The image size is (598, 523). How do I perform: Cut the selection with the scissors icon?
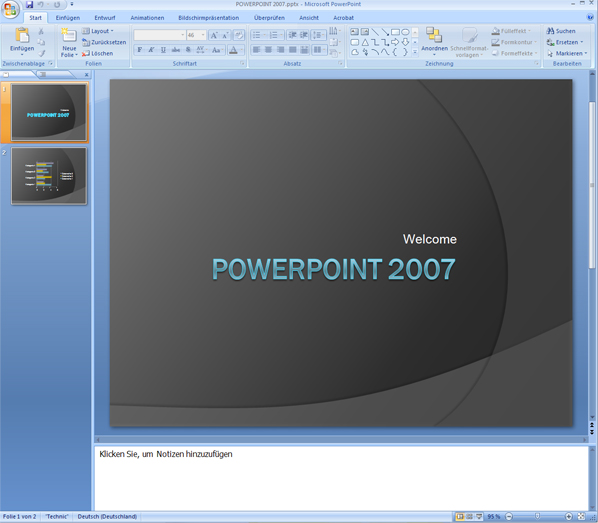[41, 31]
